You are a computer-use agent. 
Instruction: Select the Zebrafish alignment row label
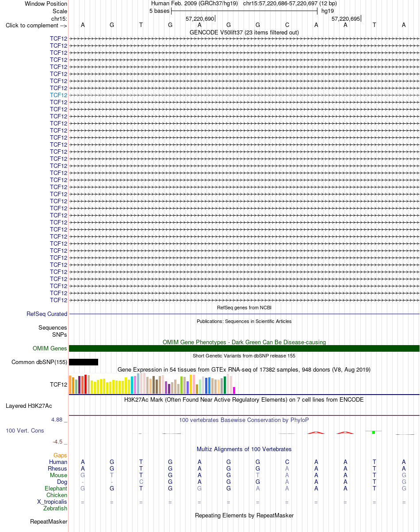[x=55, y=508]
